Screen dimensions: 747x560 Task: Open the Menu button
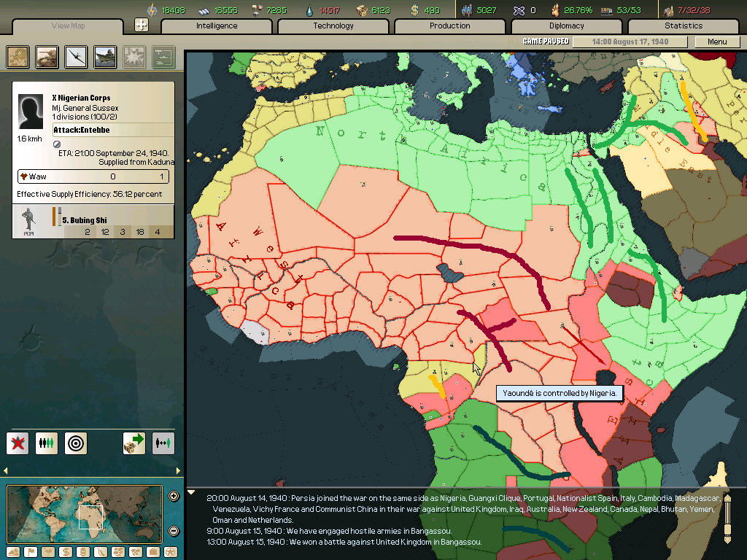click(x=718, y=42)
